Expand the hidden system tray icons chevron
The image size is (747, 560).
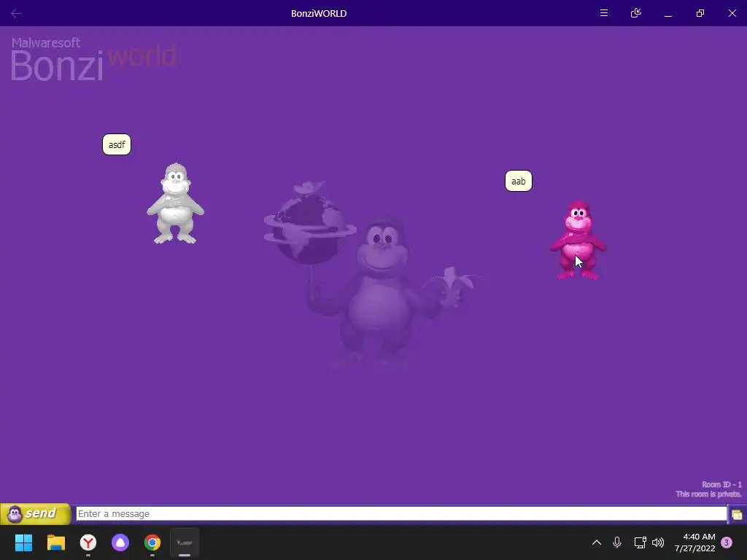pyautogui.click(x=597, y=542)
